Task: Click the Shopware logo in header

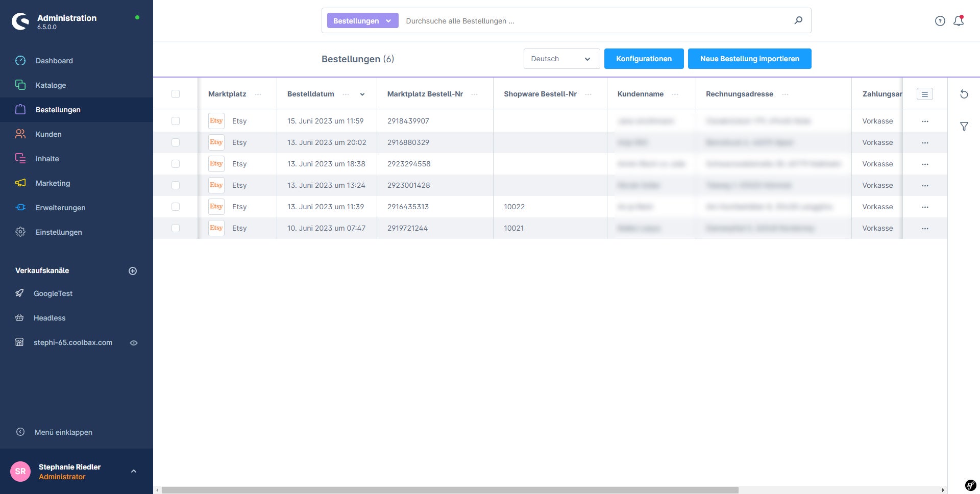Action: click(x=20, y=21)
